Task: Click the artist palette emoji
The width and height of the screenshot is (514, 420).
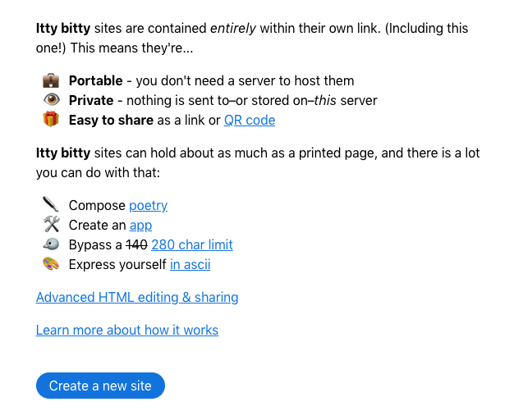Action: [x=51, y=263]
